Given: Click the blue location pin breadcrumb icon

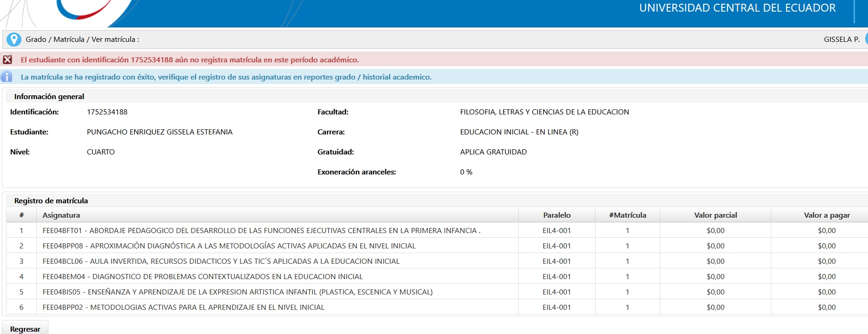Looking at the screenshot, I should click(x=14, y=40).
